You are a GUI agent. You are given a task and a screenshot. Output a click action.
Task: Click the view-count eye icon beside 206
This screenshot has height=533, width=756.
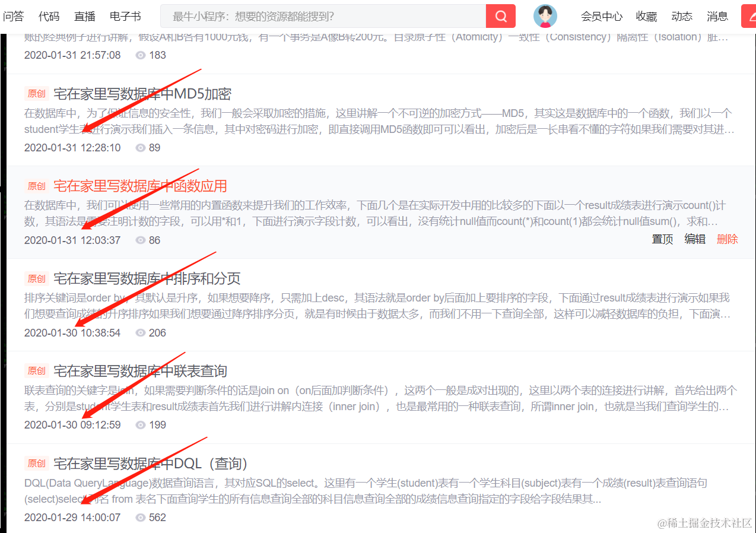pyautogui.click(x=141, y=333)
